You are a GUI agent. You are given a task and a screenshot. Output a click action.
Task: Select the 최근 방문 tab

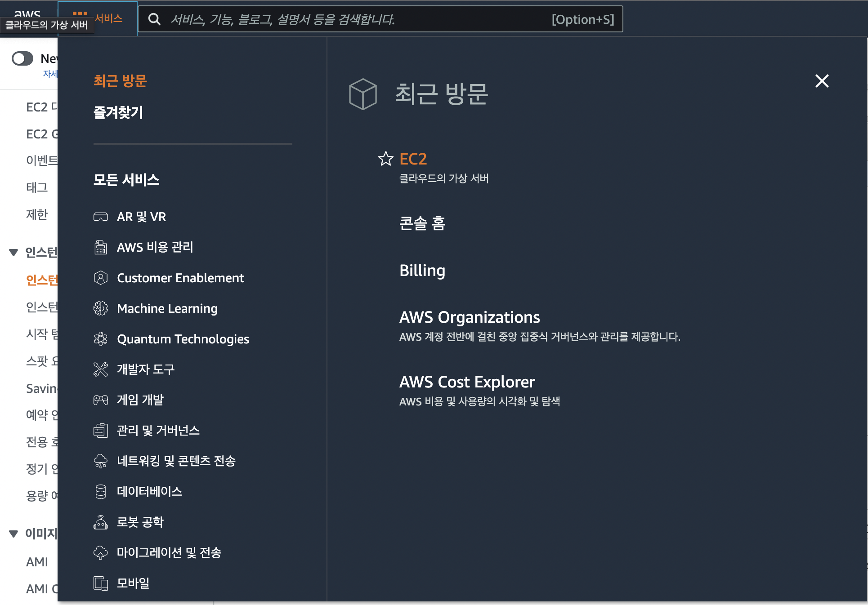coord(120,81)
